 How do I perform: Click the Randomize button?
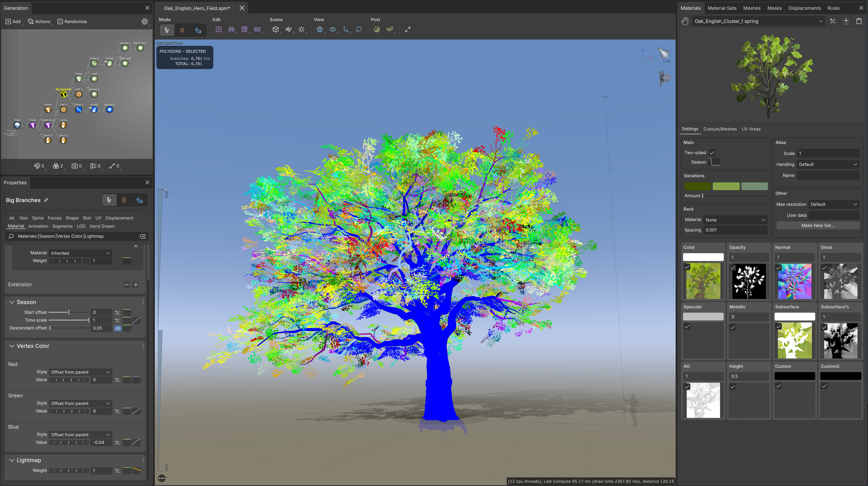point(72,21)
